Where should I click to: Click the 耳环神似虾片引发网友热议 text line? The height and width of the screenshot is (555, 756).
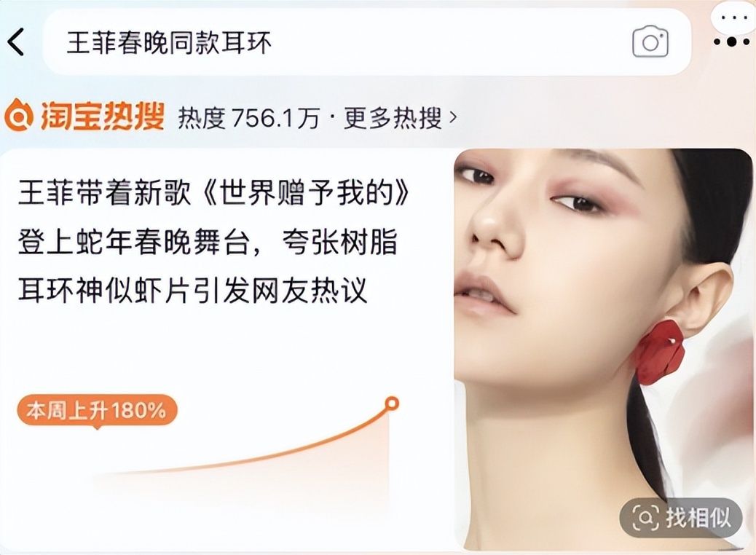click(x=193, y=291)
